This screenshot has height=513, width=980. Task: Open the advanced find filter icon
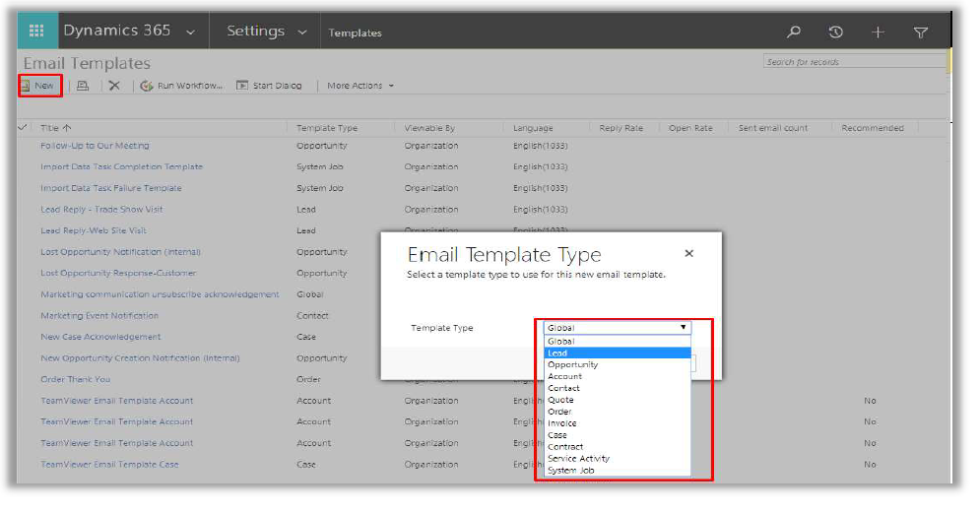[921, 32]
